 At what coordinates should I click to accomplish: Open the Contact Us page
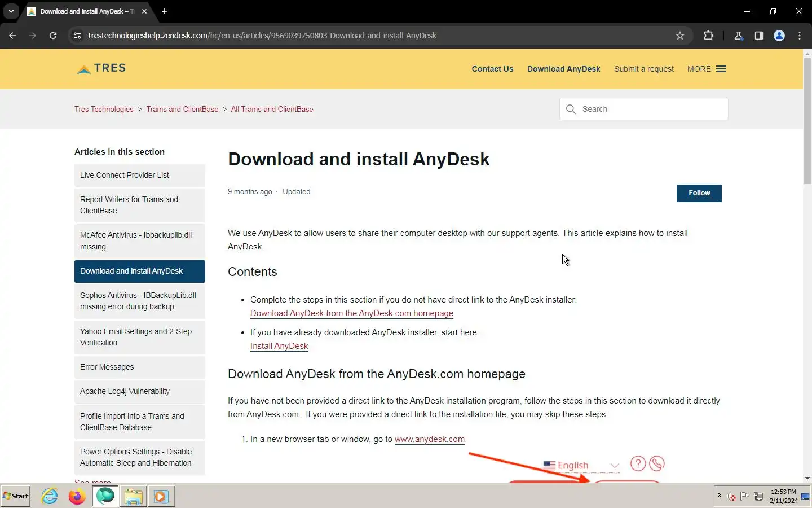(x=492, y=69)
